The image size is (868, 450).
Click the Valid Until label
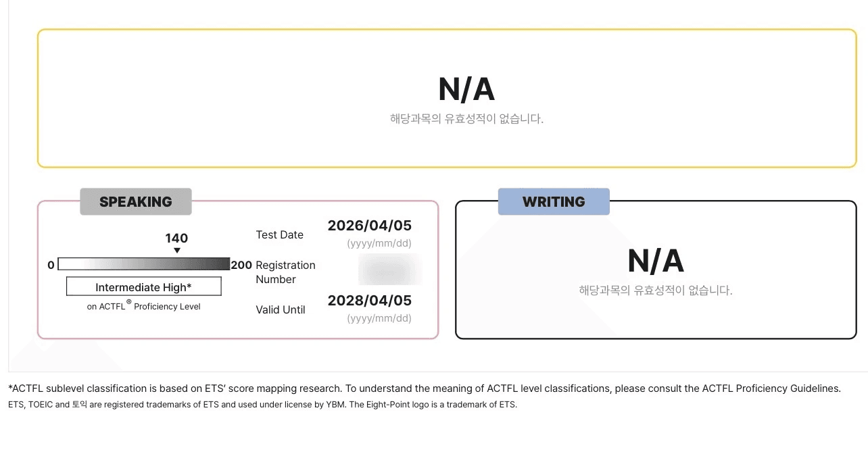pyautogui.click(x=280, y=310)
